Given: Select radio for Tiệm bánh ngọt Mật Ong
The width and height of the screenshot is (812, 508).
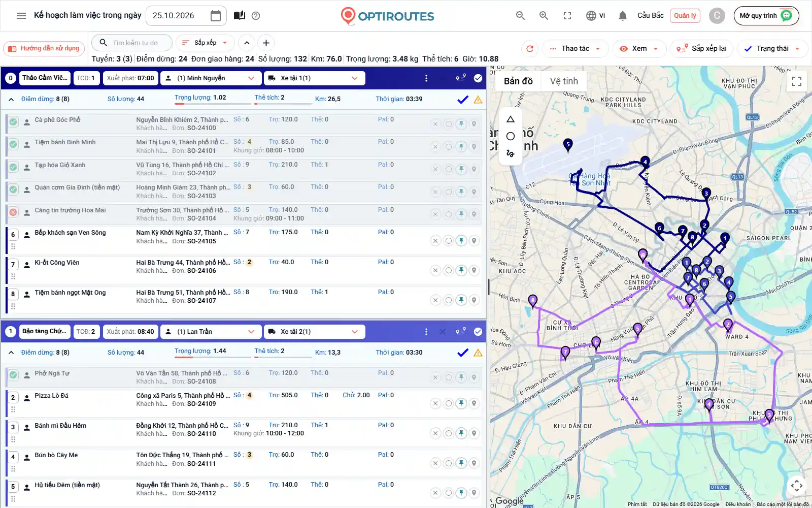Looking at the screenshot, I should pyautogui.click(x=448, y=301).
